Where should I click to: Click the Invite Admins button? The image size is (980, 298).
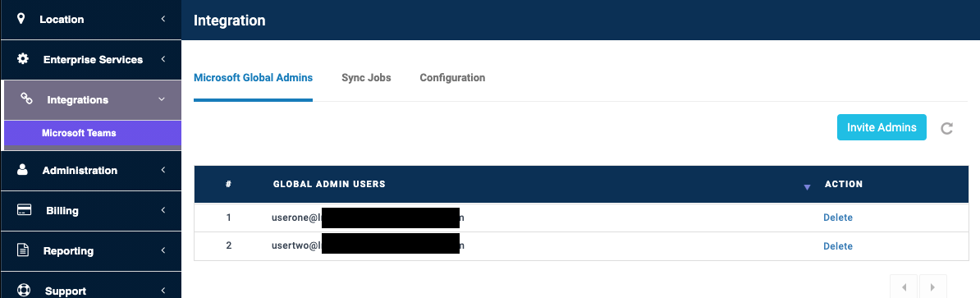coord(882,127)
